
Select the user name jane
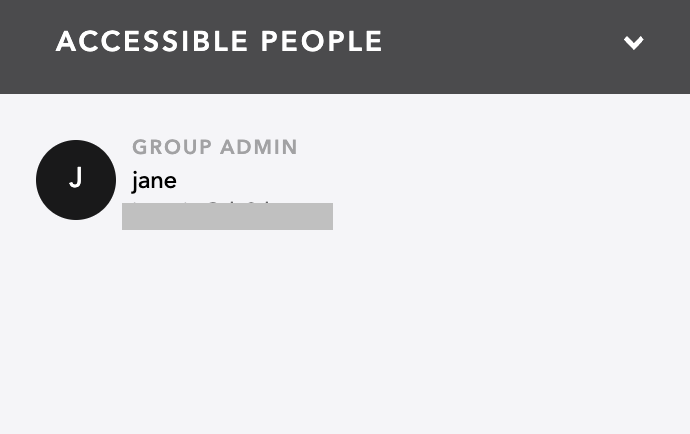click(x=154, y=180)
